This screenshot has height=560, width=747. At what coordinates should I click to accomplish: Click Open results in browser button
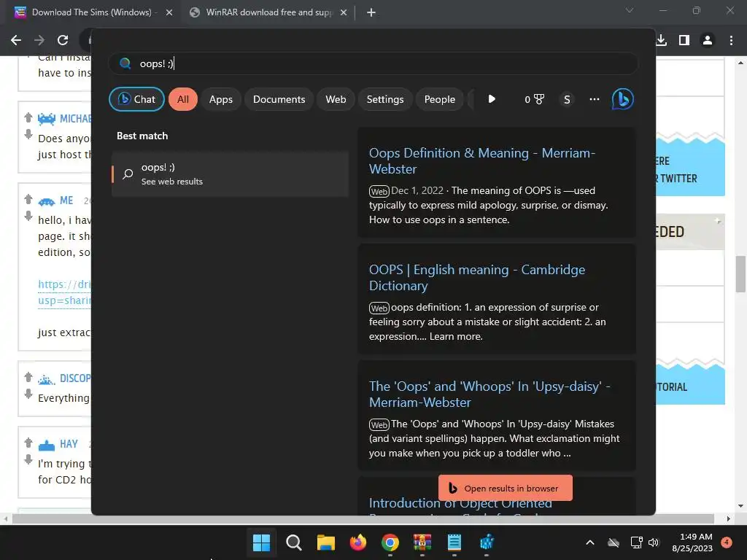505,488
